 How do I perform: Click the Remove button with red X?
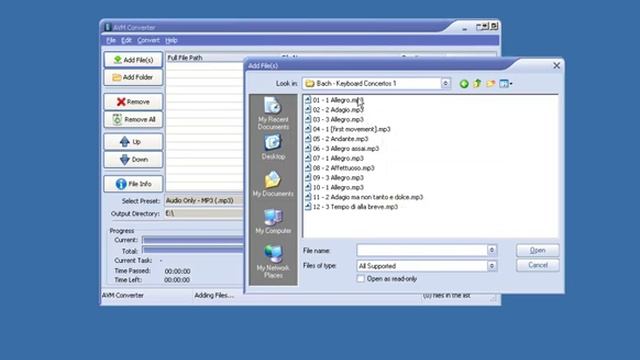[x=133, y=102]
